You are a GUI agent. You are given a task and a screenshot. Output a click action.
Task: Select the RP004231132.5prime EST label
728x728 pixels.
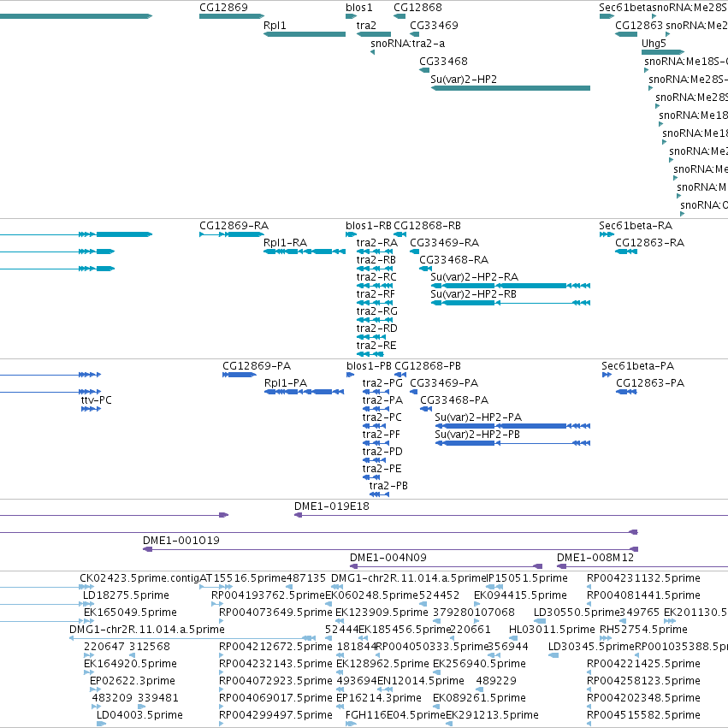click(x=643, y=578)
